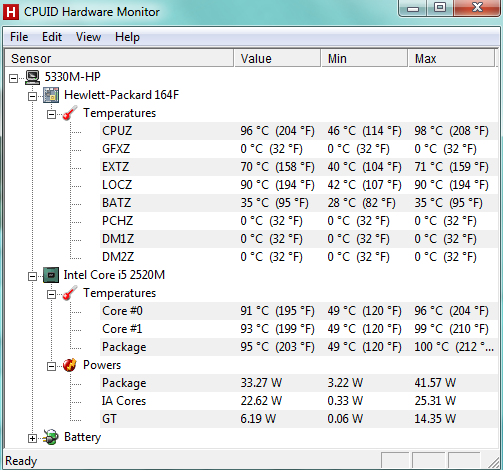
Task: Click the 5330M-HP computer icon
Action: [x=33, y=77]
